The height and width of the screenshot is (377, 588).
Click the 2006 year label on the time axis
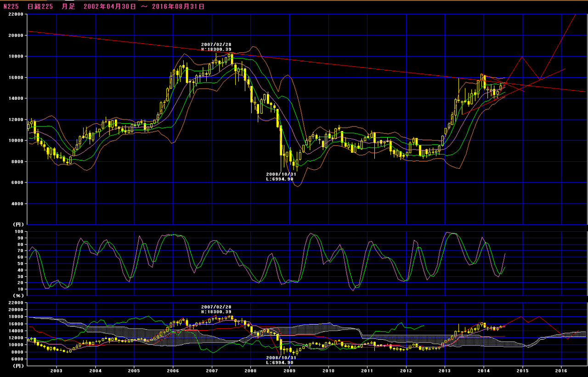(173, 371)
